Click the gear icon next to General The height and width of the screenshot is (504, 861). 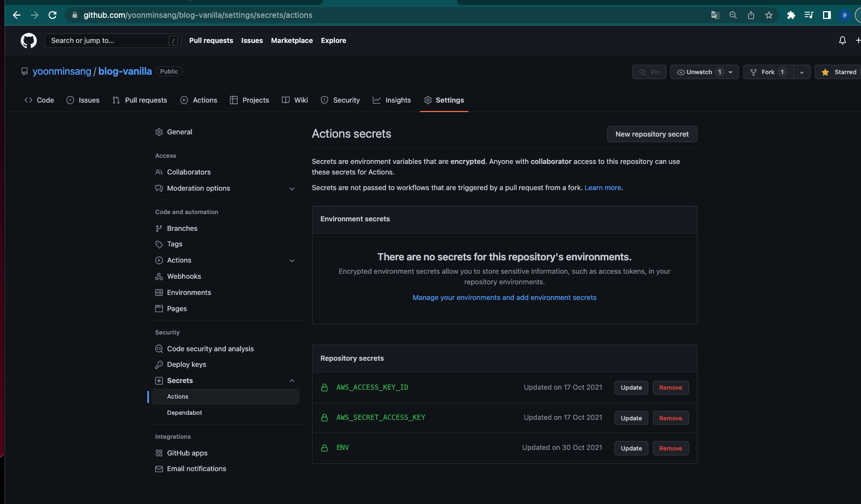click(159, 132)
